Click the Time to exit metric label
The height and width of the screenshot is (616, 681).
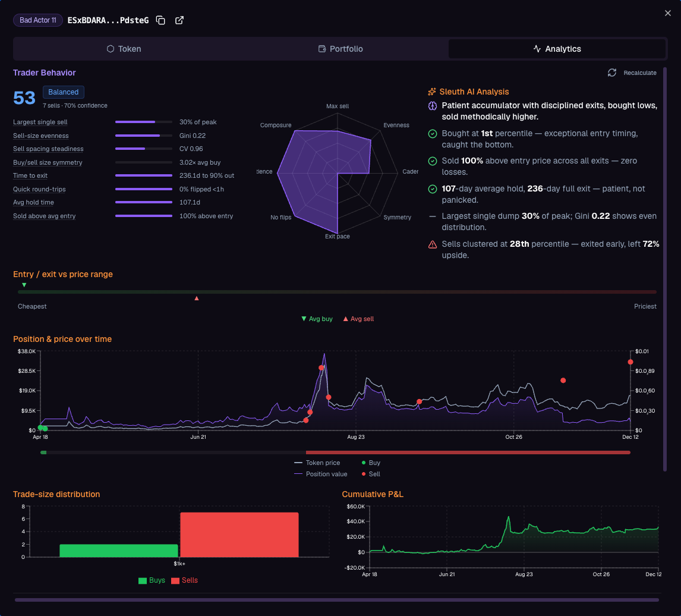point(30,175)
